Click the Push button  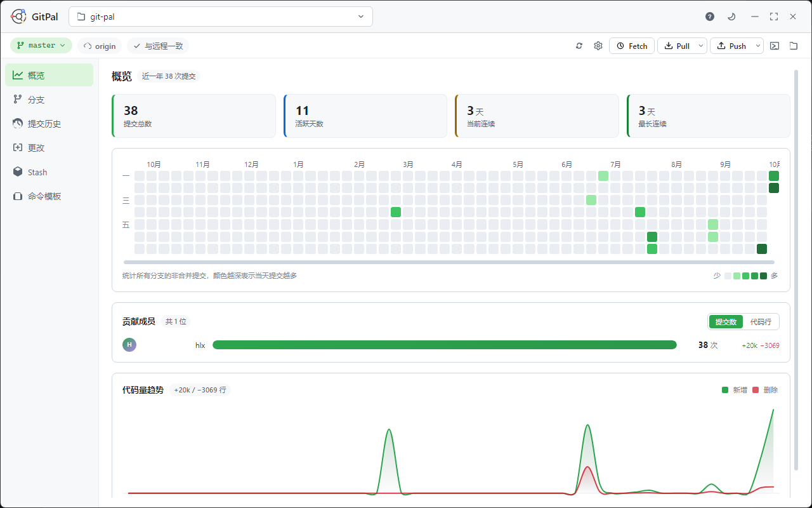pyautogui.click(x=731, y=46)
